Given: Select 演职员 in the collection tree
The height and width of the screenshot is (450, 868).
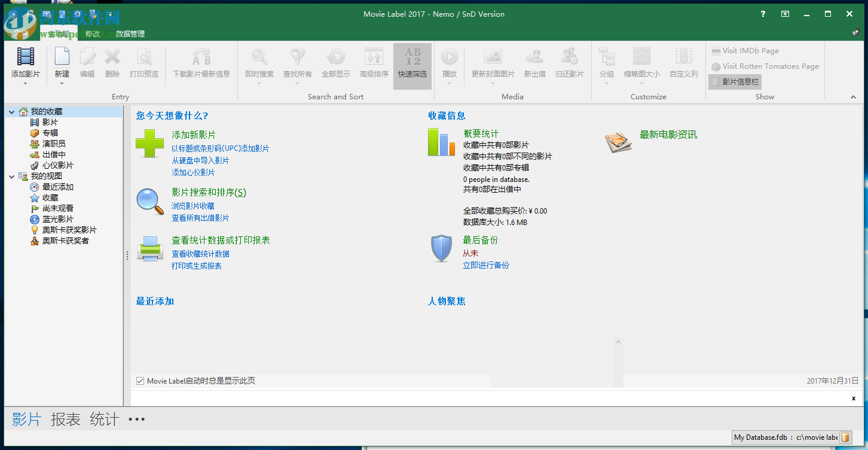Looking at the screenshot, I should [54, 144].
